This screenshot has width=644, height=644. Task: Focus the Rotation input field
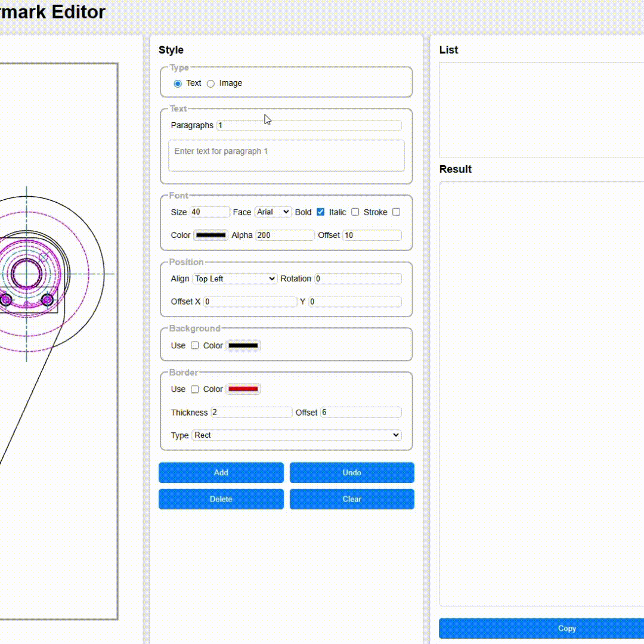tap(358, 278)
